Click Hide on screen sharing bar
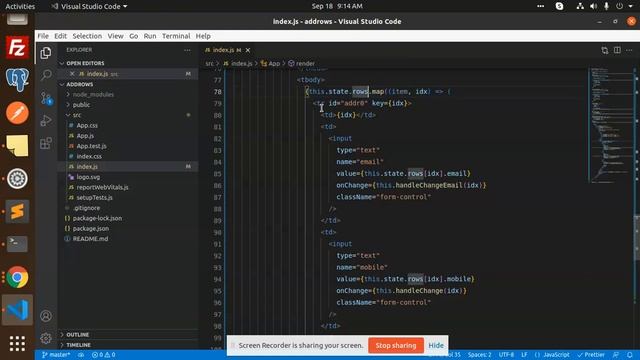 (x=436, y=345)
